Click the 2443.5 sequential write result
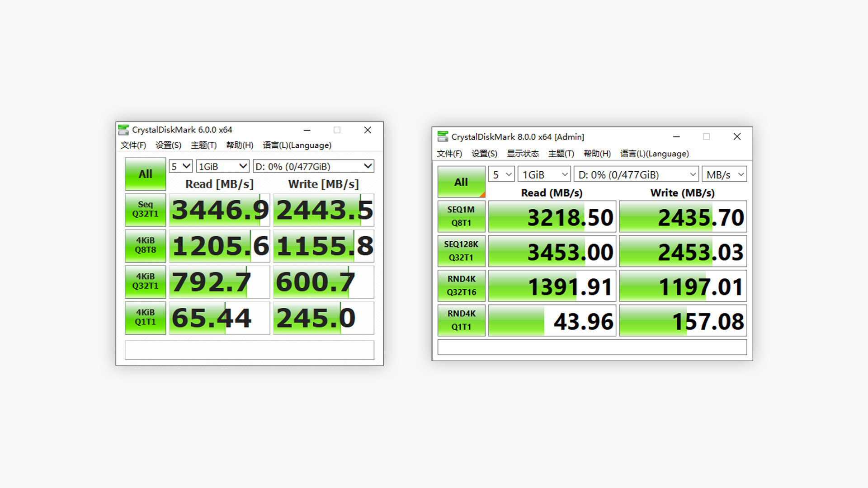Viewport: 868px width, 488px height. pyautogui.click(x=324, y=210)
